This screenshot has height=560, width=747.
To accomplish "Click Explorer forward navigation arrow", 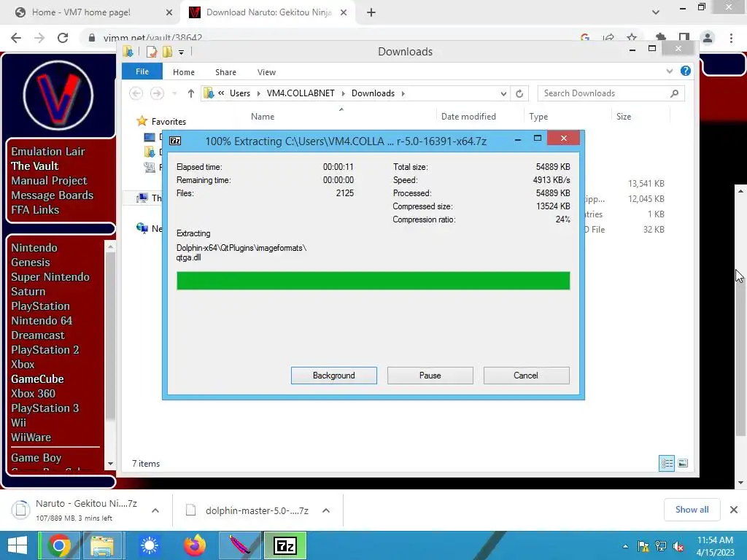I will click(x=157, y=93).
